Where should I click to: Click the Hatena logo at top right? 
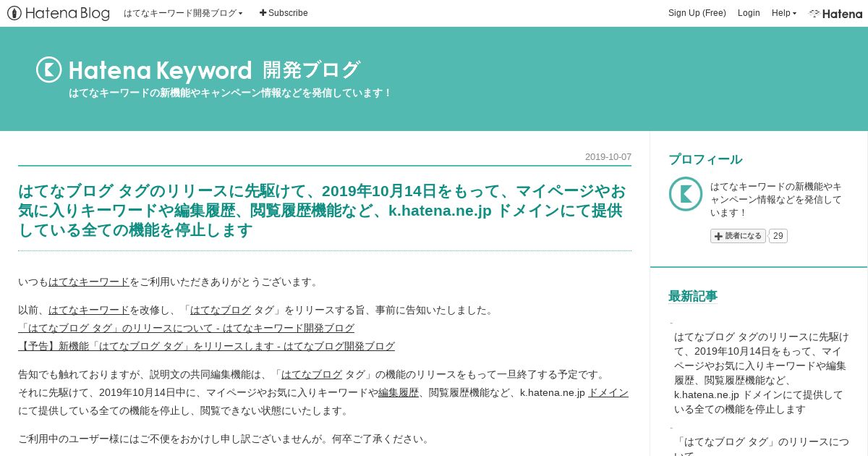[x=835, y=13]
